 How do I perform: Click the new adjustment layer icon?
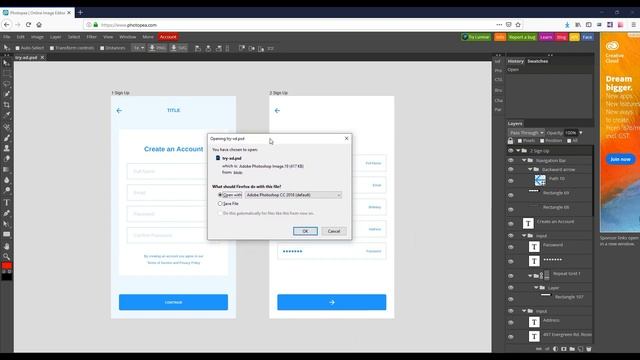pos(555,349)
